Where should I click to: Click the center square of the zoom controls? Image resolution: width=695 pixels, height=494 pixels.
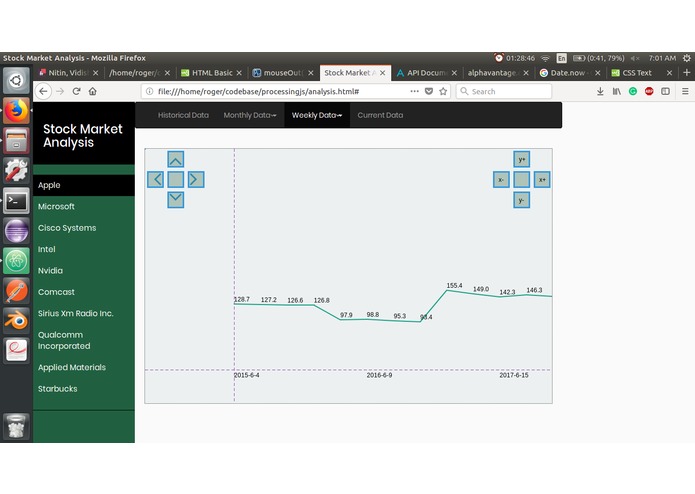click(x=522, y=179)
